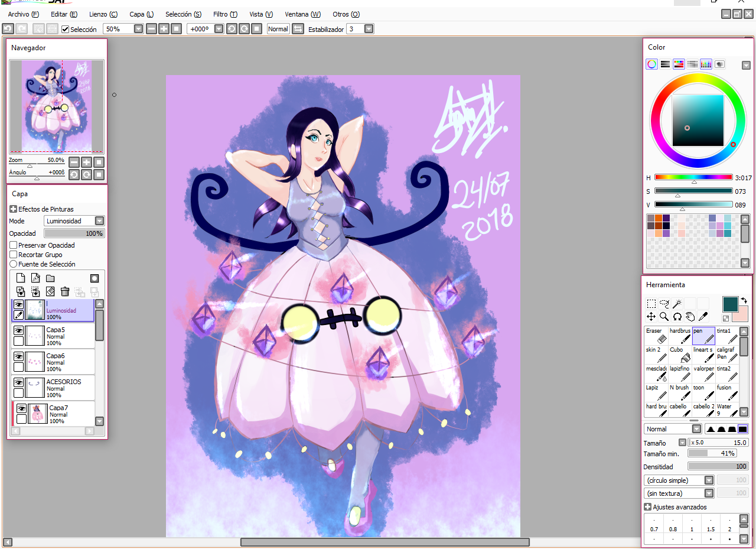Select Fuente de Selección radio option
This screenshot has height=549, width=756.
[x=14, y=264]
